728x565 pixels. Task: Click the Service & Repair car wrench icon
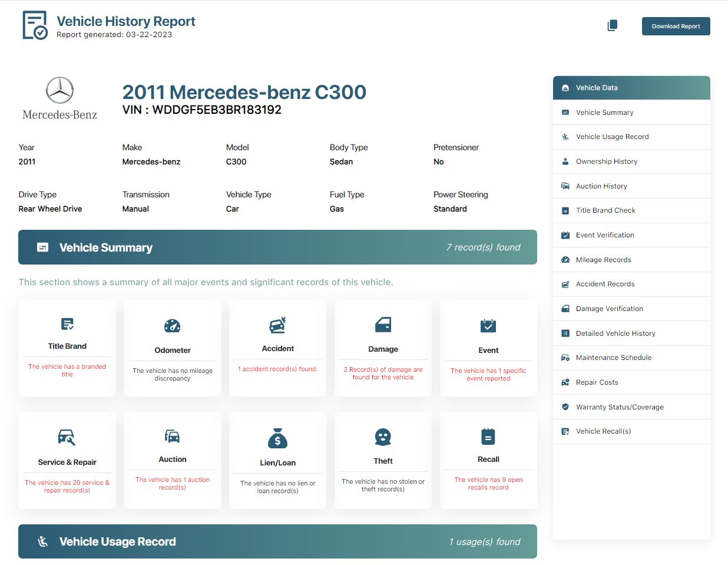pos(67,437)
